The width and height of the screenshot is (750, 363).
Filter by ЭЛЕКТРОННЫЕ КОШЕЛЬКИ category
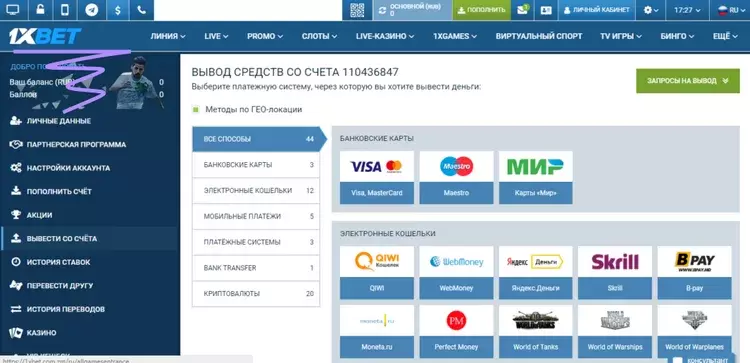pyautogui.click(x=256, y=190)
